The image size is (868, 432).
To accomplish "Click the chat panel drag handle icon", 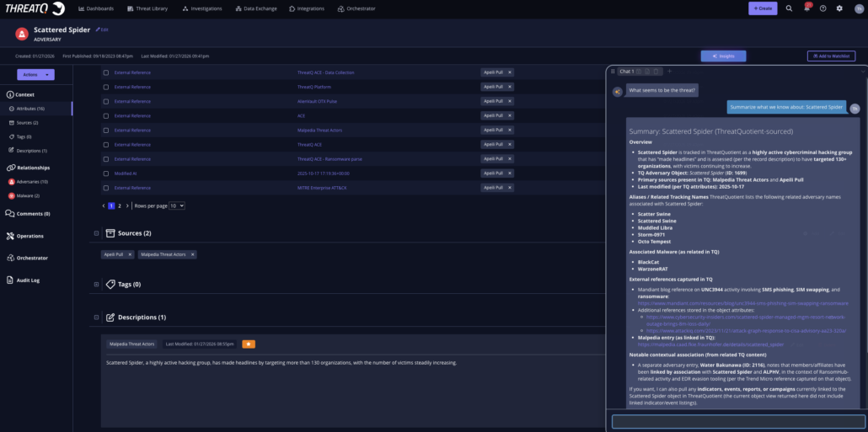I will point(613,72).
